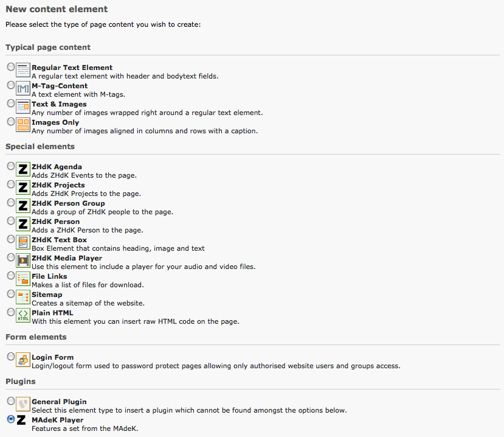Click the Login Form title link
The width and height of the screenshot is (504, 437).
click(x=52, y=357)
